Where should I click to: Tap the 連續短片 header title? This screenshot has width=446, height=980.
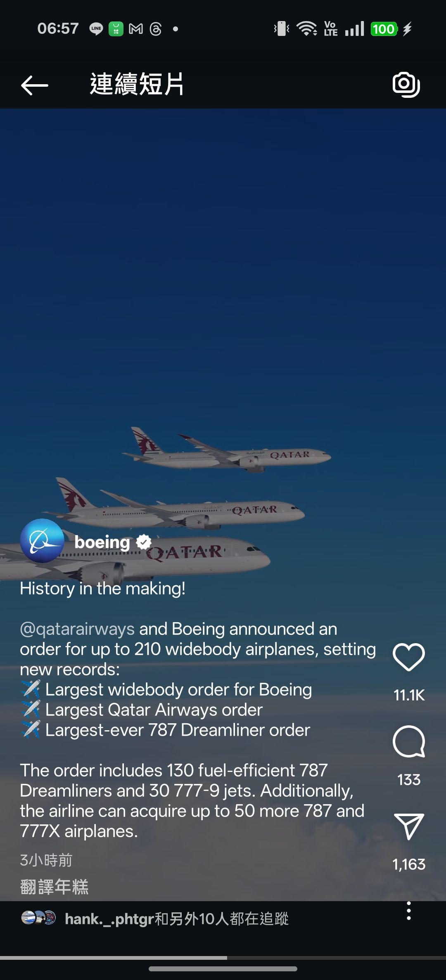137,84
